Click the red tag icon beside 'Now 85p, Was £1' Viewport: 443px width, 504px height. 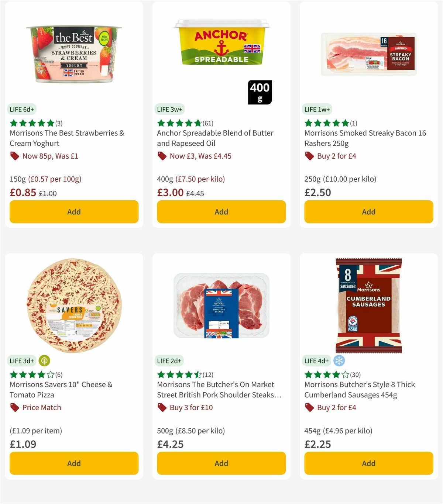[14, 156]
